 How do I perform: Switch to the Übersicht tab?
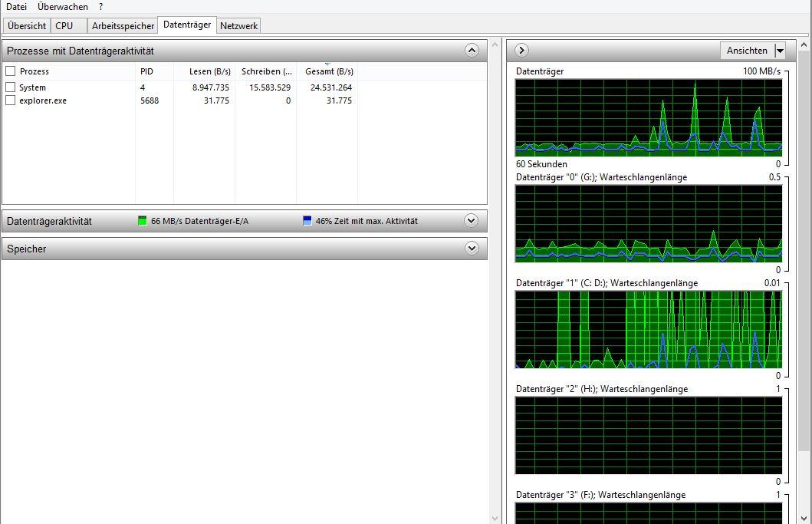click(x=27, y=26)
